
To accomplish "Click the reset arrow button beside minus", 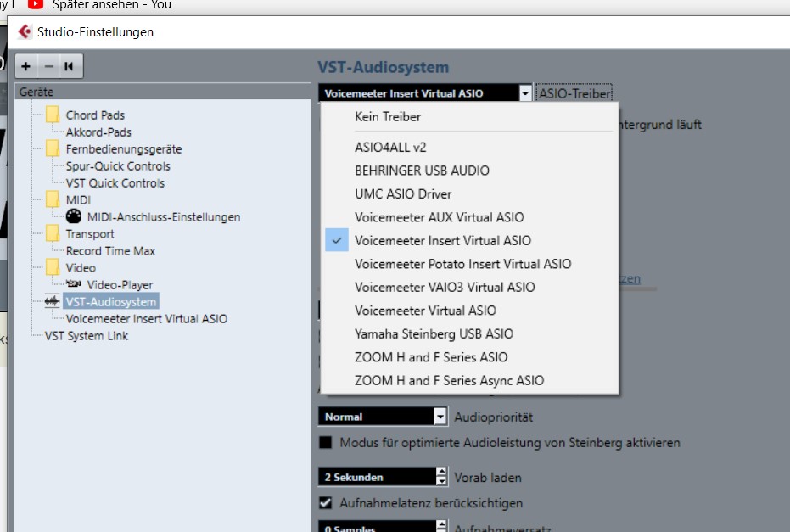I will [69, 66].
